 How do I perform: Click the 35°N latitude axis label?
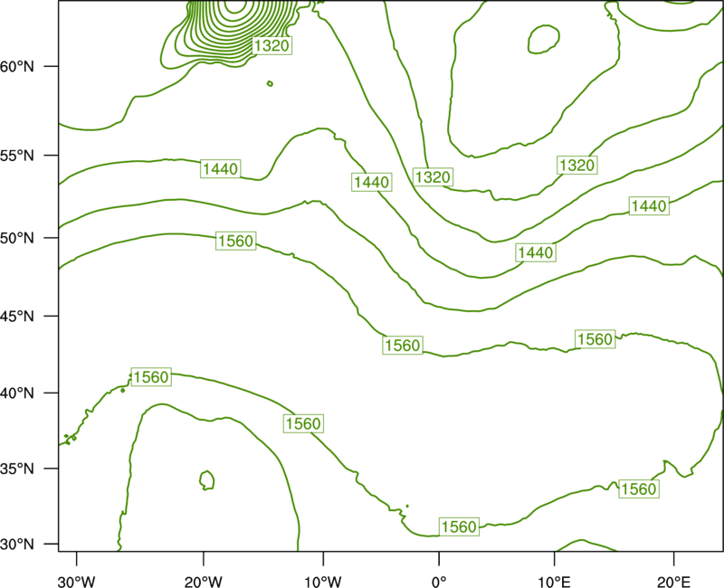(x=17, y=469)
